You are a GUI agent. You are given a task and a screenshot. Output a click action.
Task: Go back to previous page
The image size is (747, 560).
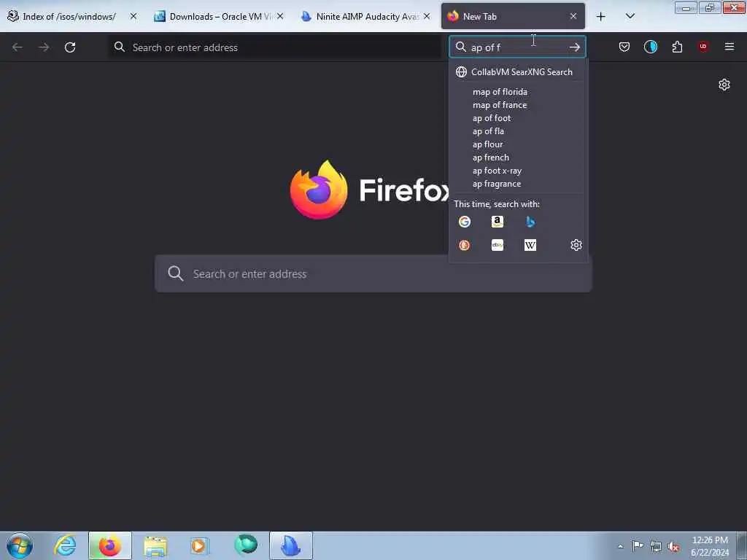tap(18, 47)
